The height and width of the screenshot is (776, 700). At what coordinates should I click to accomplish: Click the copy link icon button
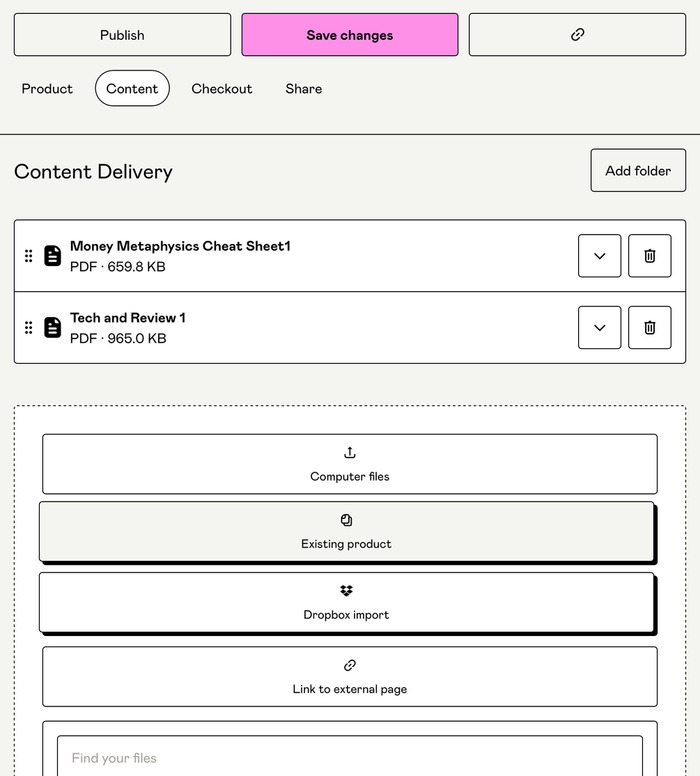(x=577, y=35)
